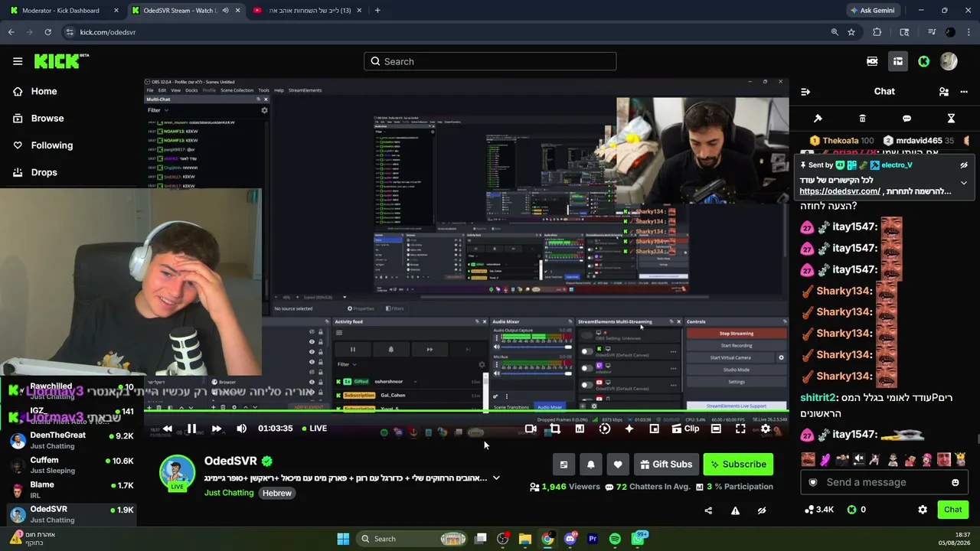Open chat settings gear
The image size is (980, 551).
point(923,510)
